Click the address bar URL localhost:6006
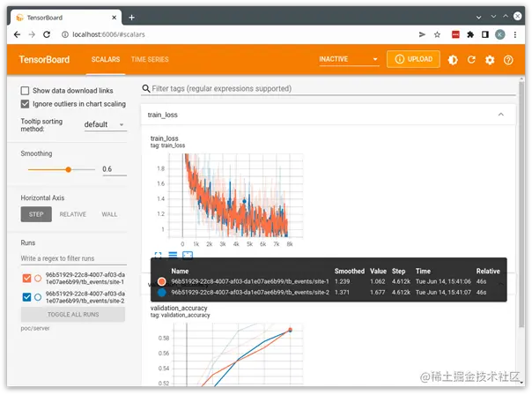This screenshot has height=395, width=532. (x=108, y=34)
